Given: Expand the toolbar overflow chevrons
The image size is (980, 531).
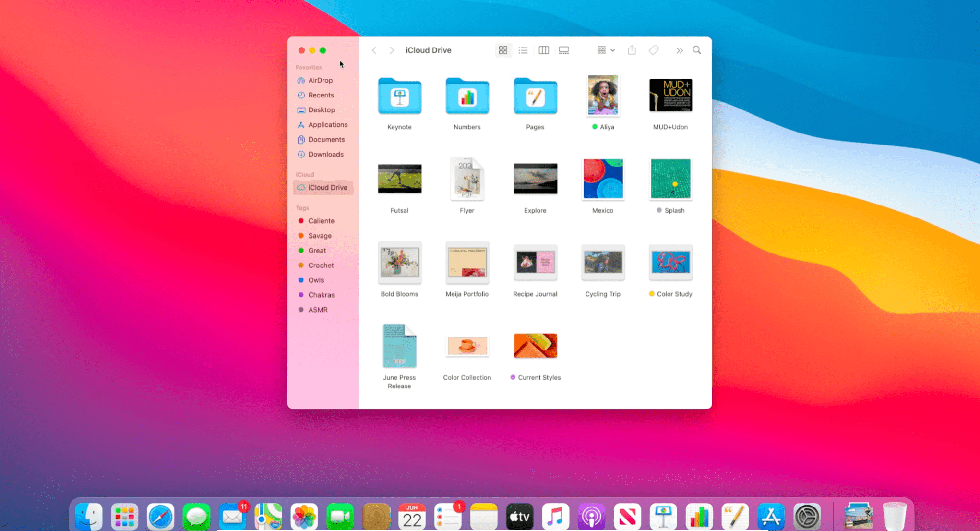Looking at the screenshot, I should [x=680, y=50].
